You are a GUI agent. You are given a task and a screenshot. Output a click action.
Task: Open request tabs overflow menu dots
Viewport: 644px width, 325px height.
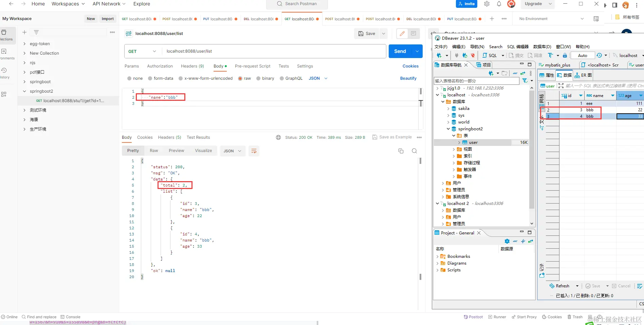[x=504, y=19]
